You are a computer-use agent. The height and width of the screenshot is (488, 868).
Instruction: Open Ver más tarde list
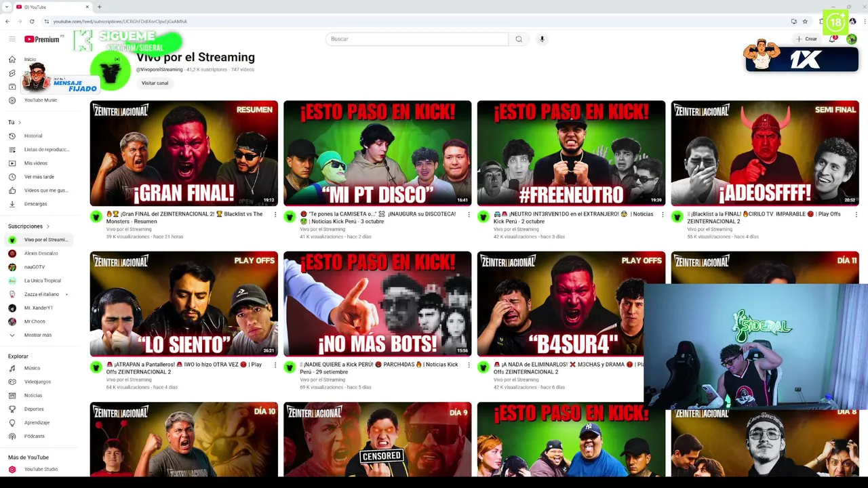click(x=39, y=177)
